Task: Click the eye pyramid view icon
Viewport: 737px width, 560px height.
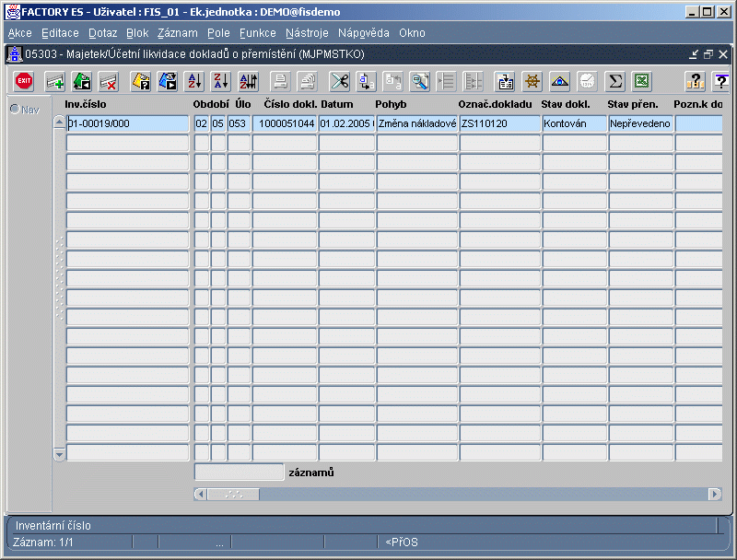Action: pyautogui.click(x=560, y=81)
